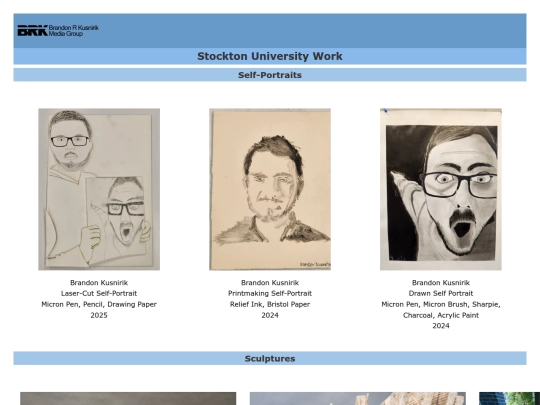Click artist name above Drawn Self Portrait

[x=440, y=283]
